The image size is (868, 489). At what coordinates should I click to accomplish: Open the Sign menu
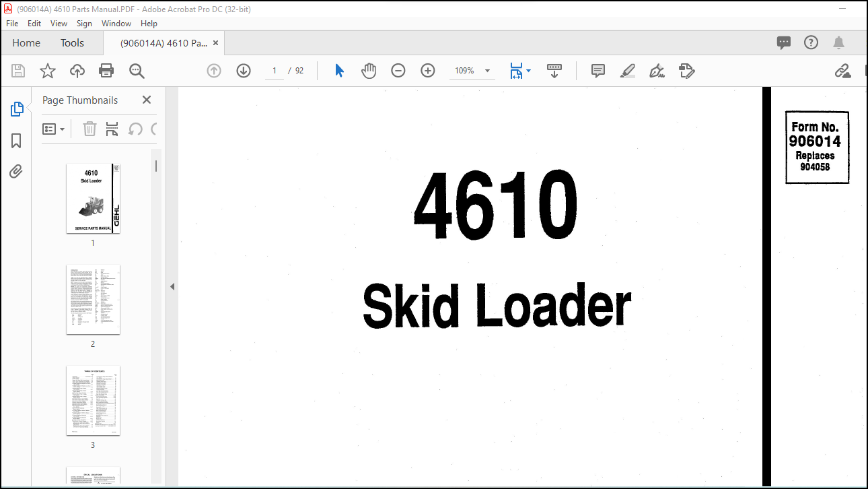(x=84, y=23)
